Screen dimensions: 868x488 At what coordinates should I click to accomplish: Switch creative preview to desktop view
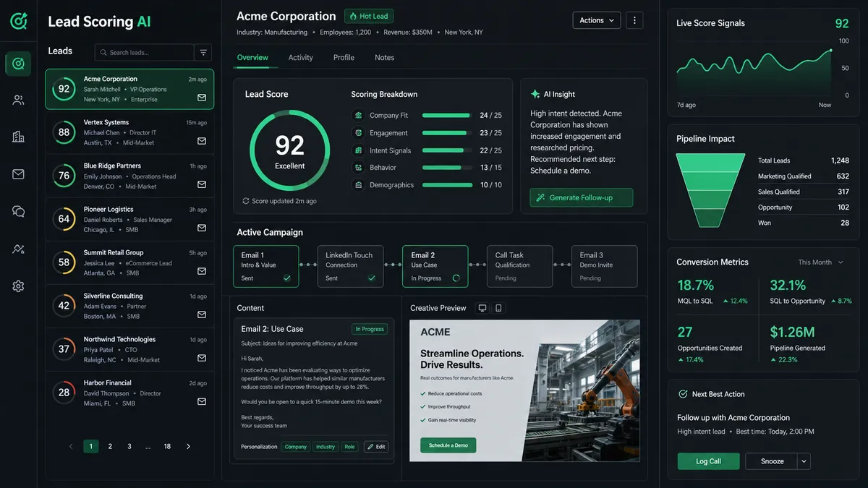pyautogui.click(x=482, y=308)
